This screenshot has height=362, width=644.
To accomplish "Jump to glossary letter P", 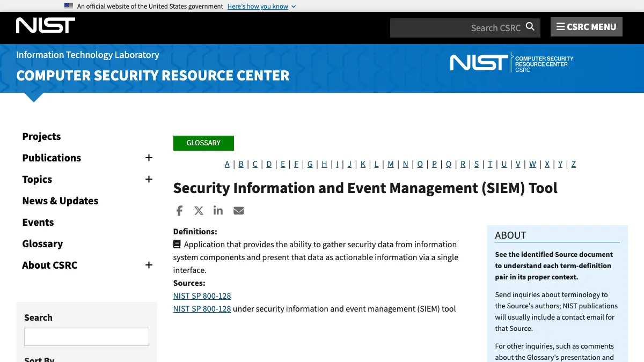I will click(434, 164).
